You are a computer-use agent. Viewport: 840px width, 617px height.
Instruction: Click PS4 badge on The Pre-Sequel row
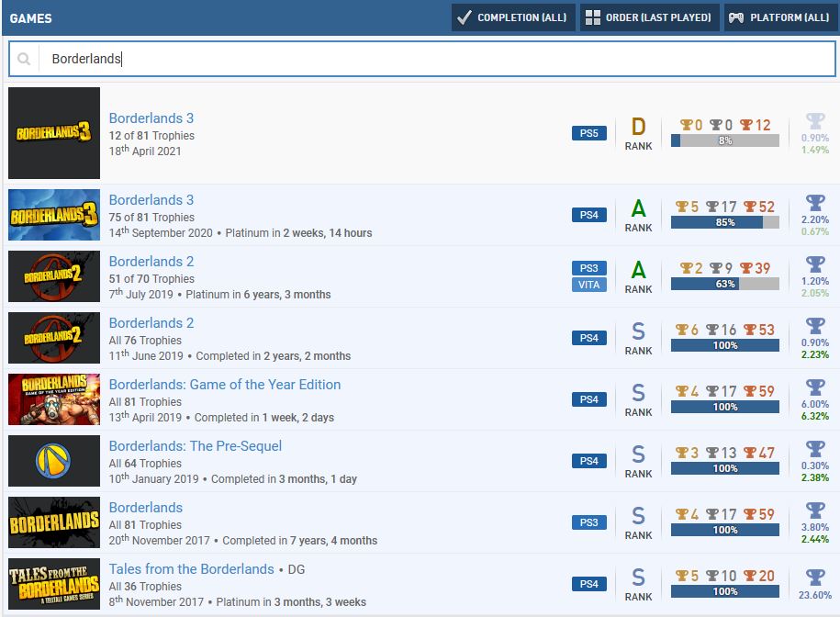(x=588, y=461)
